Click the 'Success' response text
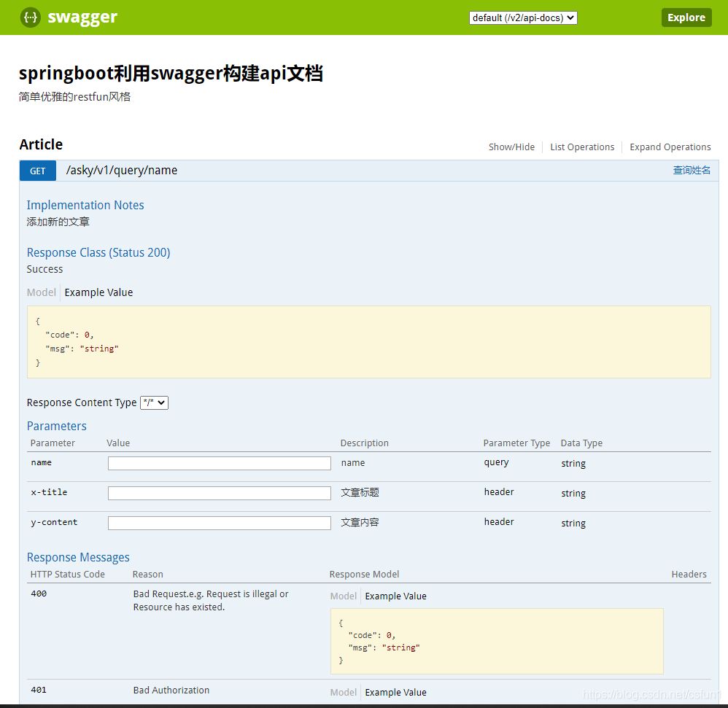 pos(44,269)
